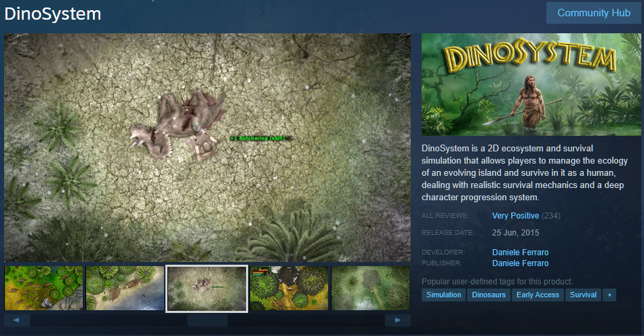Select the fourth thumbnail with HUD bars
Image resolution: width=644 pixels, height=336 pixels.
click(x=289, y=288)
